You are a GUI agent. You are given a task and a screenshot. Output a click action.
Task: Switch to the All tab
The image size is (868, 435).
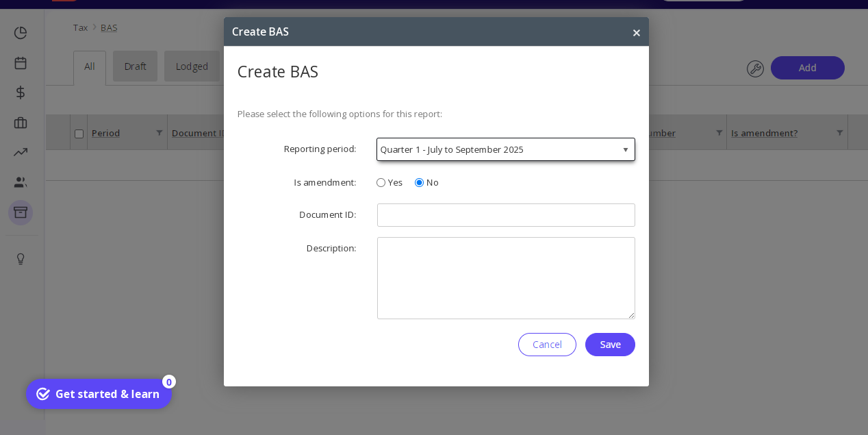click(x=90, y=67)
